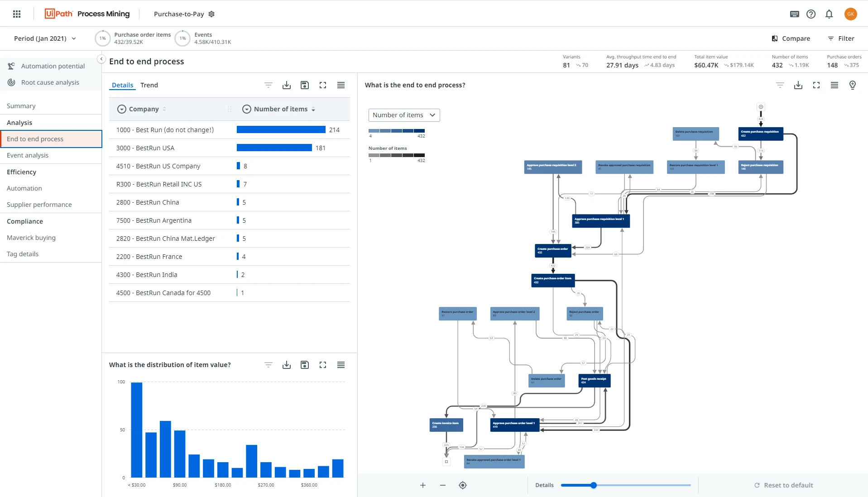Screen dimensions: 868x497
Task: Click Reset to default
Action: [784, 485]
